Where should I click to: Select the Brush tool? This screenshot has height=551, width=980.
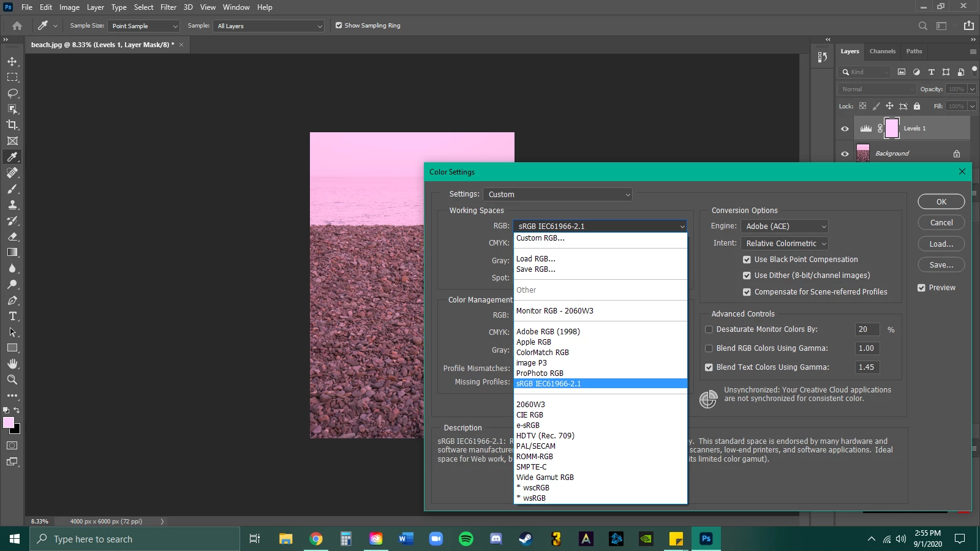pyautogui.click(x=12, y=189)
